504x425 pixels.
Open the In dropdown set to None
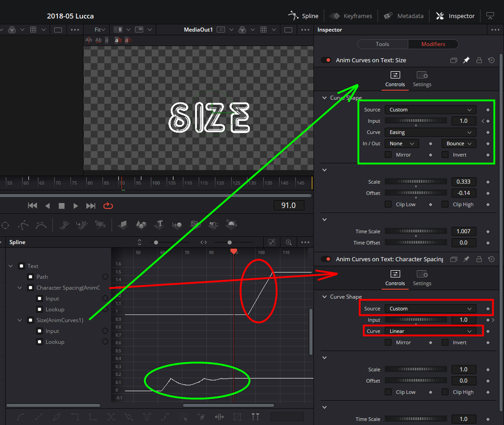(402, 143)
